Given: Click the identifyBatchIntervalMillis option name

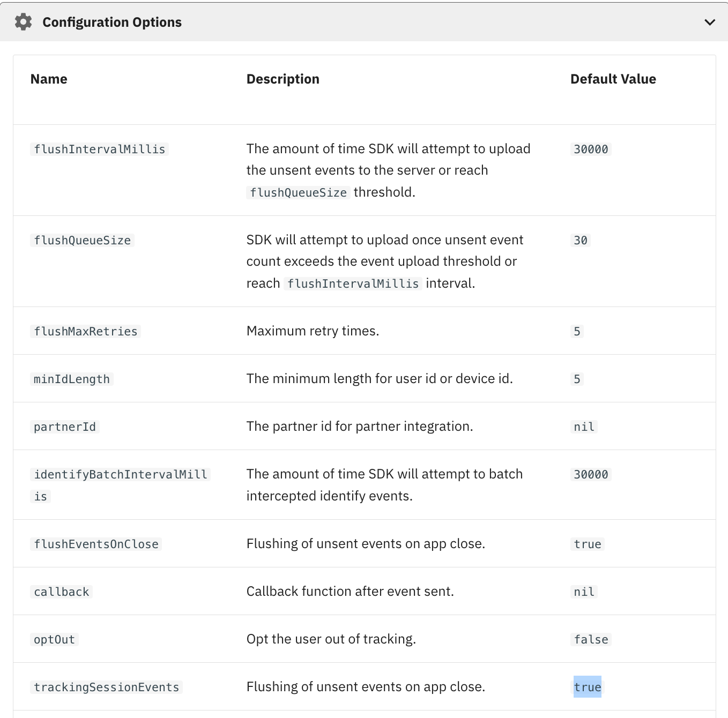Looking at the screenshot, I should pyautogui.click(x=120, y=475).
